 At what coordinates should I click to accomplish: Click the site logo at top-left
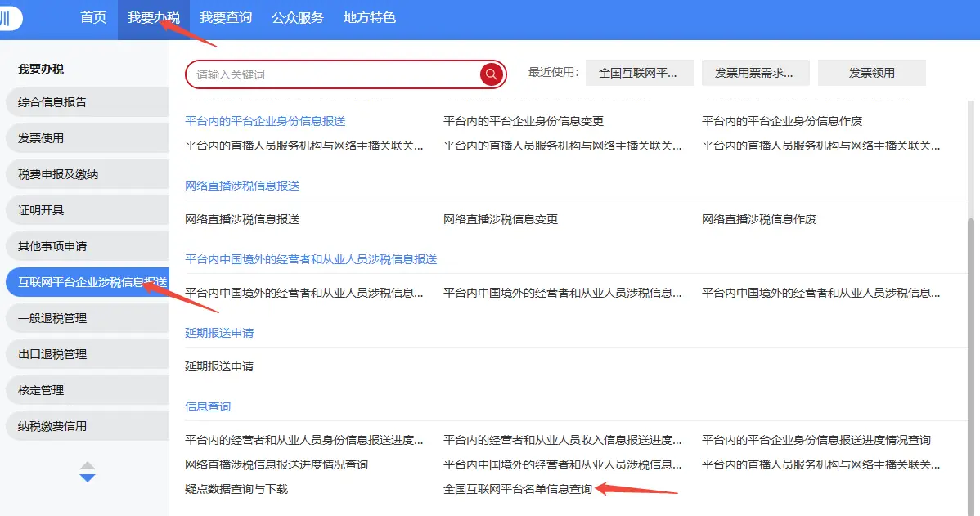(x=10, y=18)
